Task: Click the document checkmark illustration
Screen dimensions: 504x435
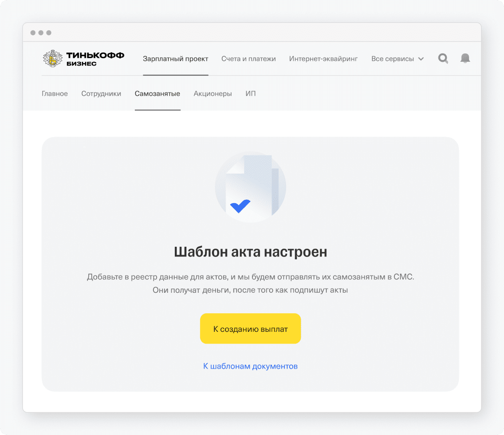Action: pyautogui.click(x=251, y=187)
